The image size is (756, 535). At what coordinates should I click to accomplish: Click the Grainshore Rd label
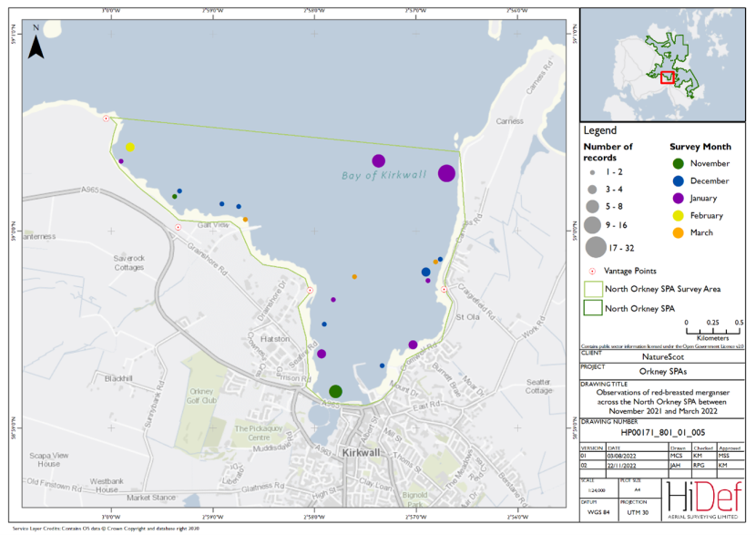click(x=207, y=259)
